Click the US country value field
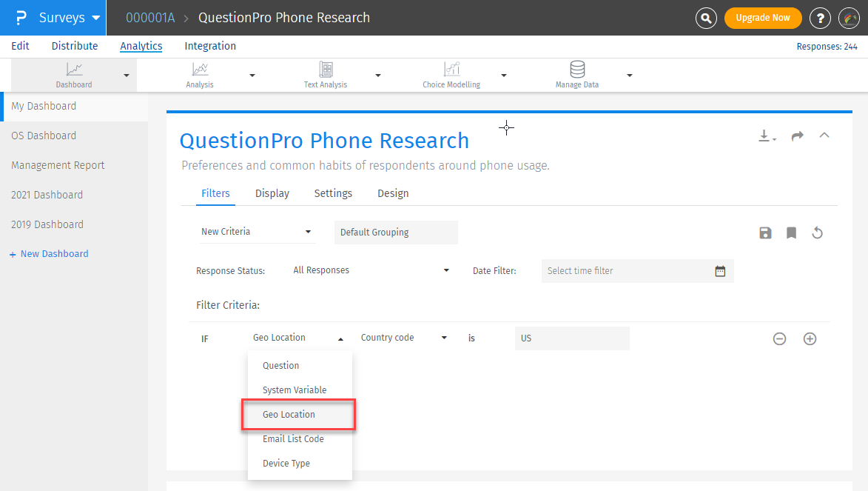This screenshot has width=868, height=491. click(573, 338)
